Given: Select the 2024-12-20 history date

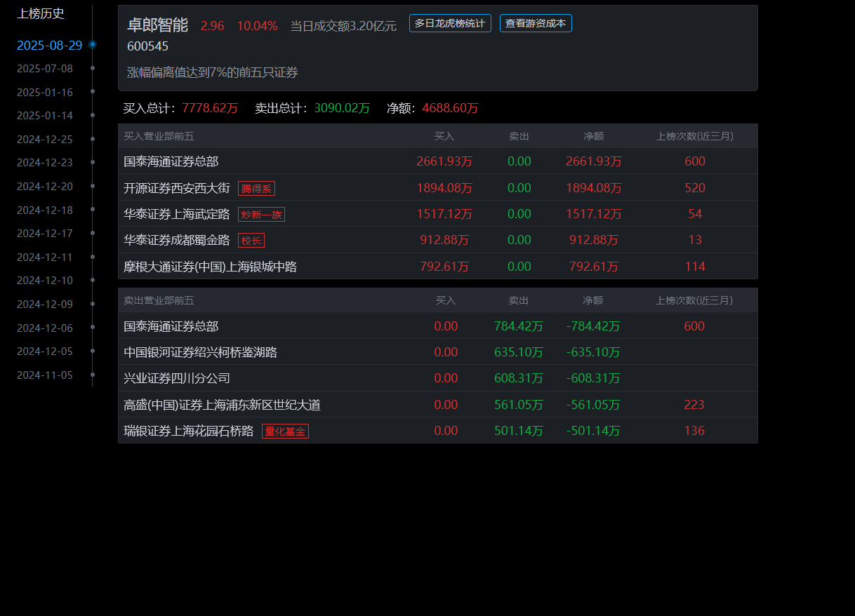Looking at the screenshot, I should (x=45, y=186).
